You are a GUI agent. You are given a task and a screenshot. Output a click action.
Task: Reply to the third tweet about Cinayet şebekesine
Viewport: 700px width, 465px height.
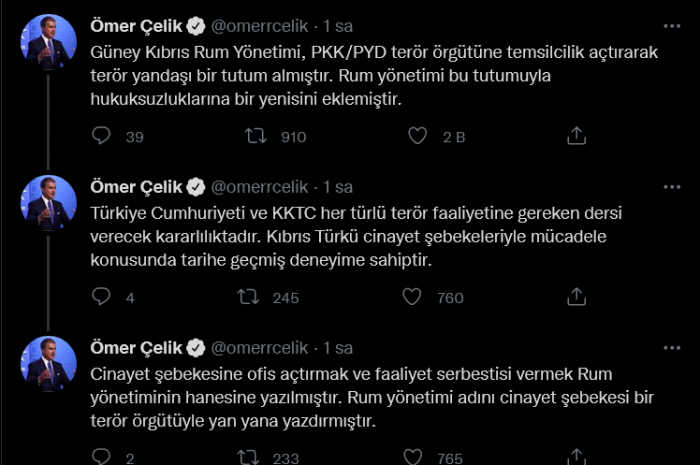(101, 457)
